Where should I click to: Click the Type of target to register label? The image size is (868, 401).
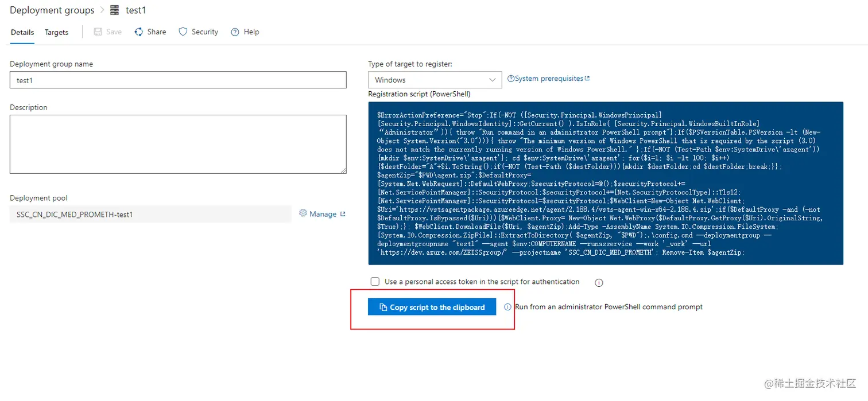click(x=410, y=64)
